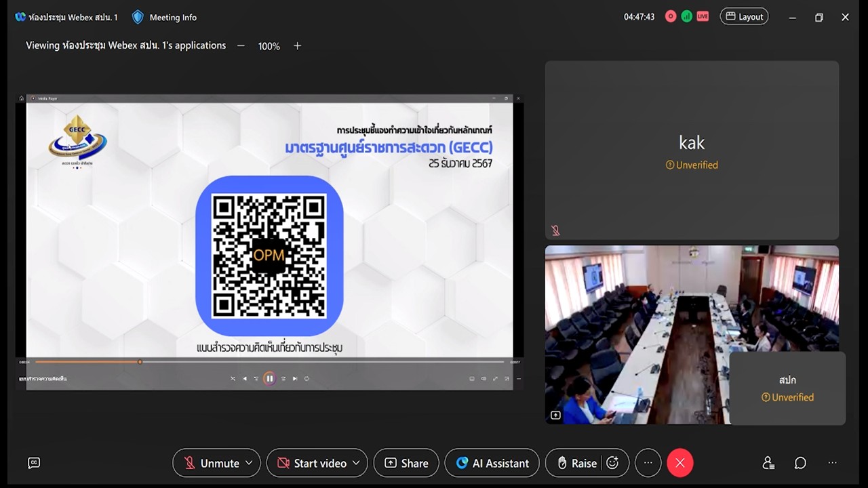The image size is (868, 488).
Task: Click muted mic icon on kak tile
Action: pyautogui.click(x=555, y=230)
